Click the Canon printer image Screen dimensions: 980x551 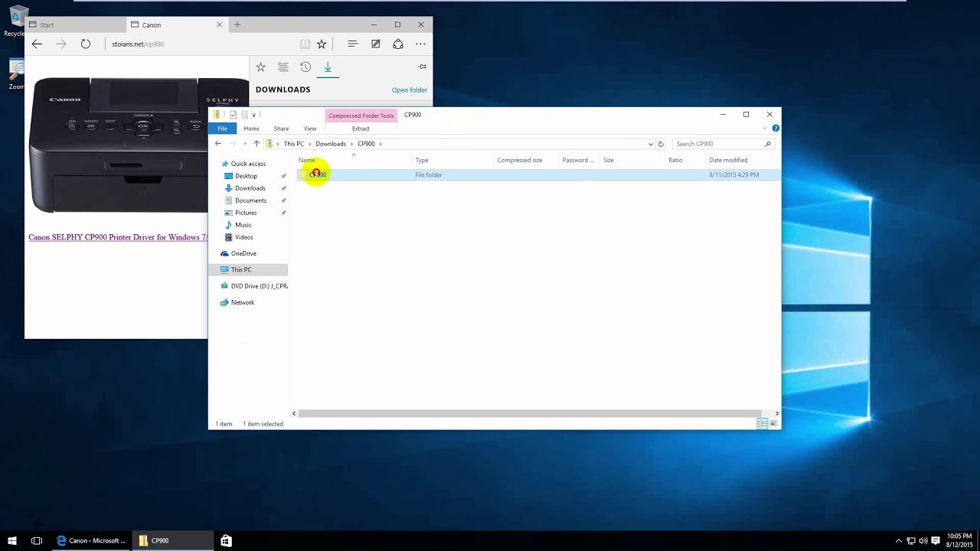[x=139, y=145]
